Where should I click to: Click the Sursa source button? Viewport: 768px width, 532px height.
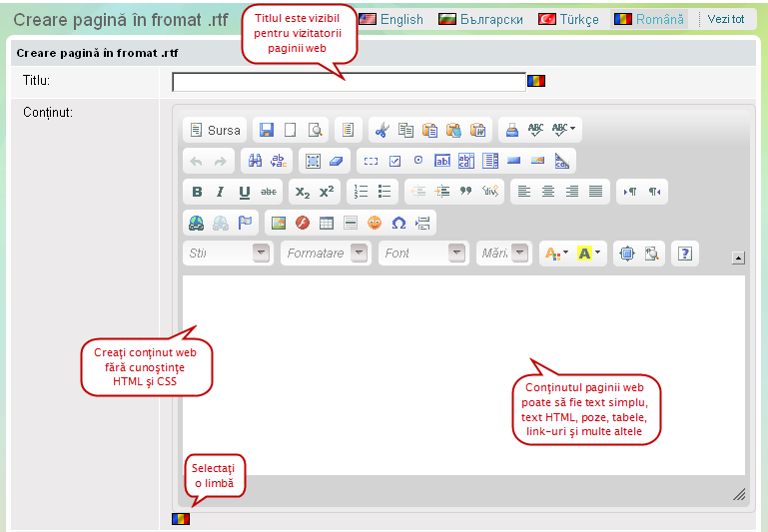215,130
